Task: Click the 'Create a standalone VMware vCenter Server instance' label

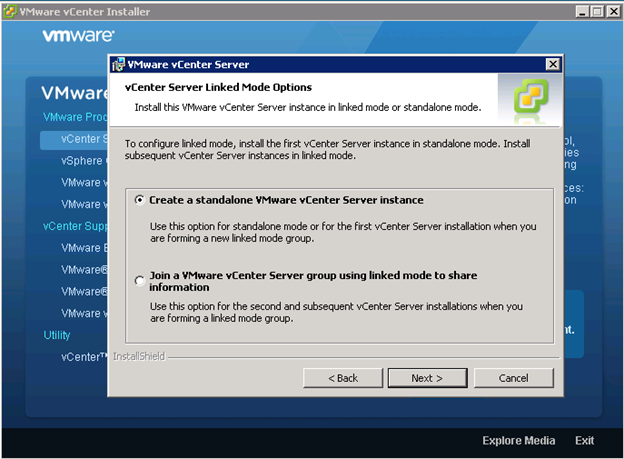Action: click(286, 200)
